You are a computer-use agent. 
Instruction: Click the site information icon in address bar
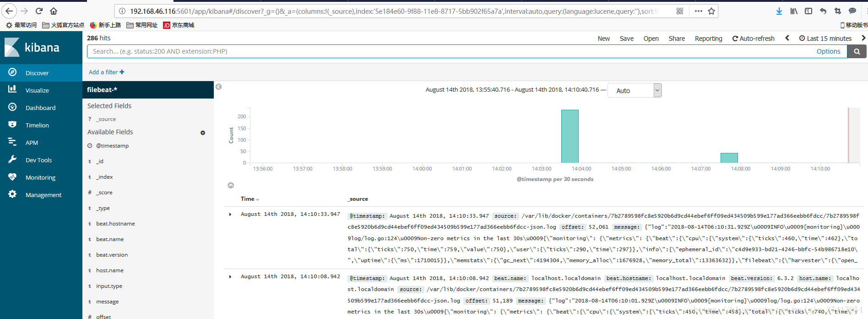[122, 11]
